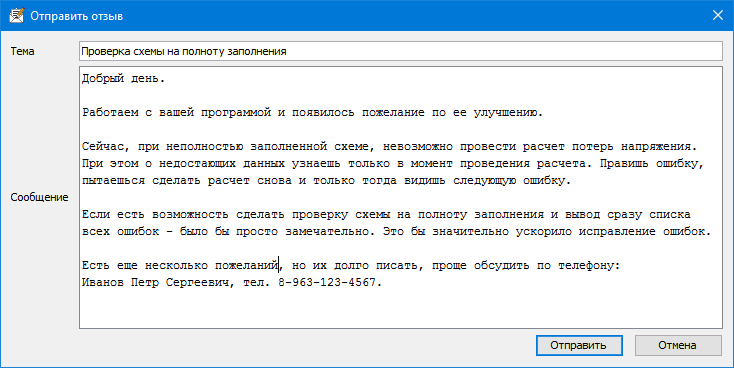Click the Отмена button
This screenshot has width=734, height=368.
click(678, 346)
